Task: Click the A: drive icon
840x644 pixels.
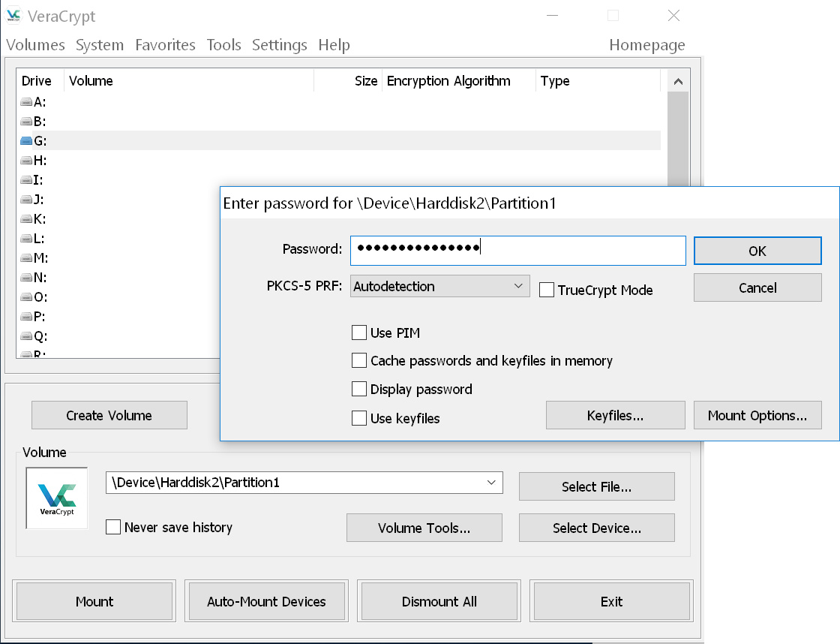Action: click(26, 102)
